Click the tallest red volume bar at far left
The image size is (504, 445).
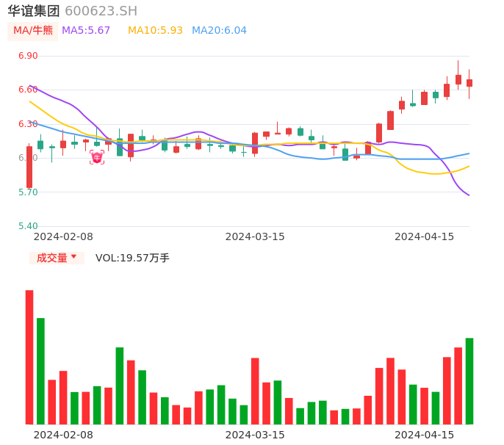point(29,357)
